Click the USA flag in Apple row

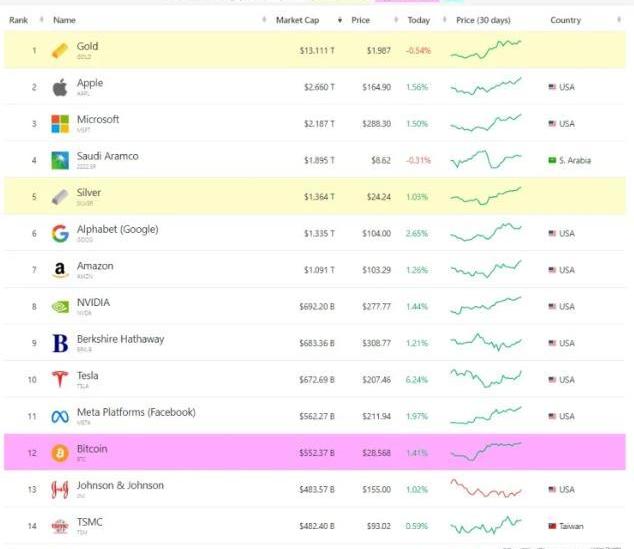pos(552,87)
